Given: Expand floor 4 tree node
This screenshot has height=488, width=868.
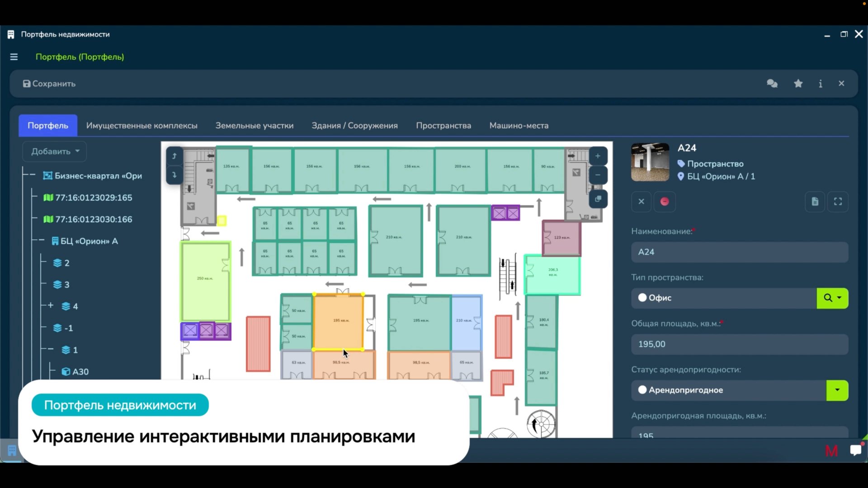Looking at the screenshot, I should pos(51,306).
